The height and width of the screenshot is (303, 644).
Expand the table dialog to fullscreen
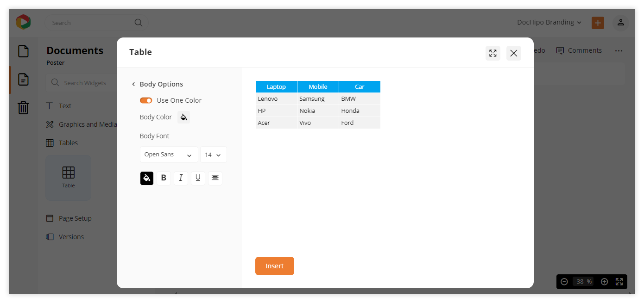(x=493, y=53)
